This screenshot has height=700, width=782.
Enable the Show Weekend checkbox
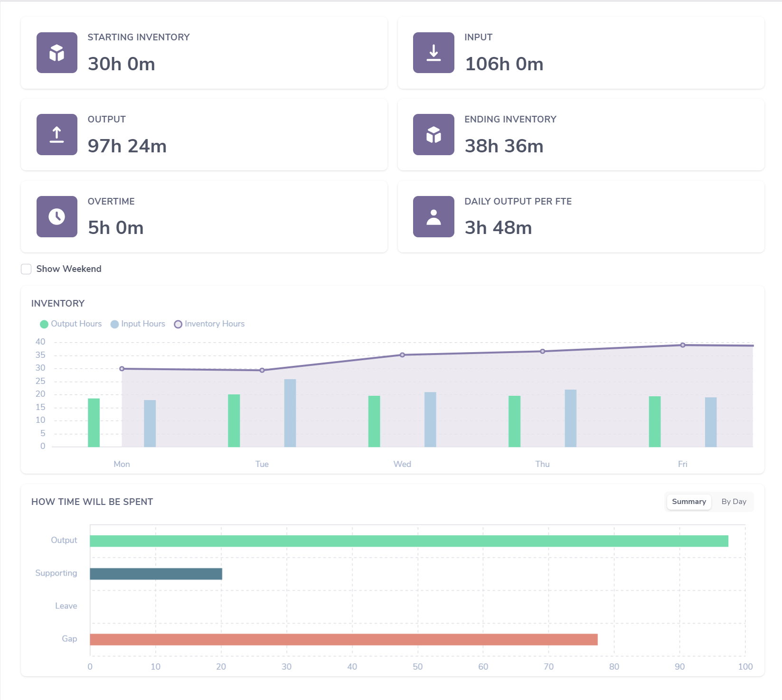click(x=26, y=269)
